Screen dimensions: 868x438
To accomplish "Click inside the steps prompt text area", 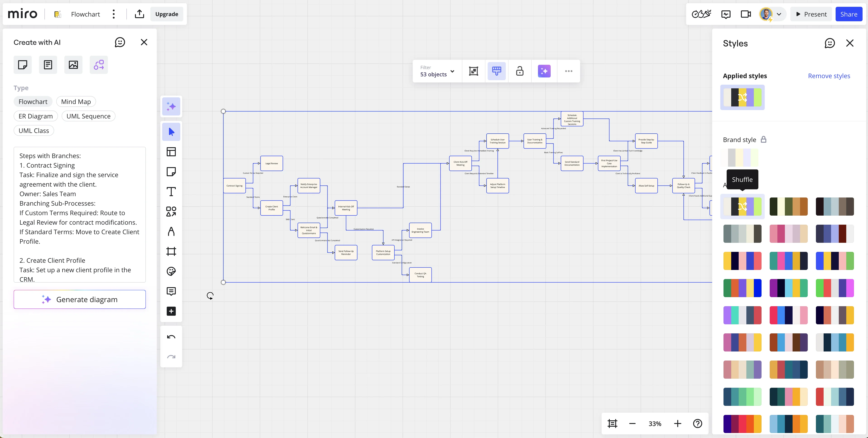I will [80, 215].
